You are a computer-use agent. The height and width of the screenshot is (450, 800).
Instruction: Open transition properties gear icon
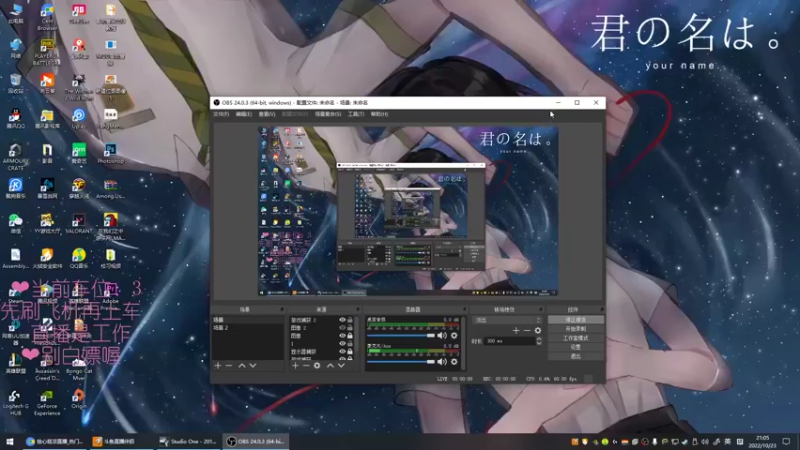pyautogui.click(x=538, y=331)
